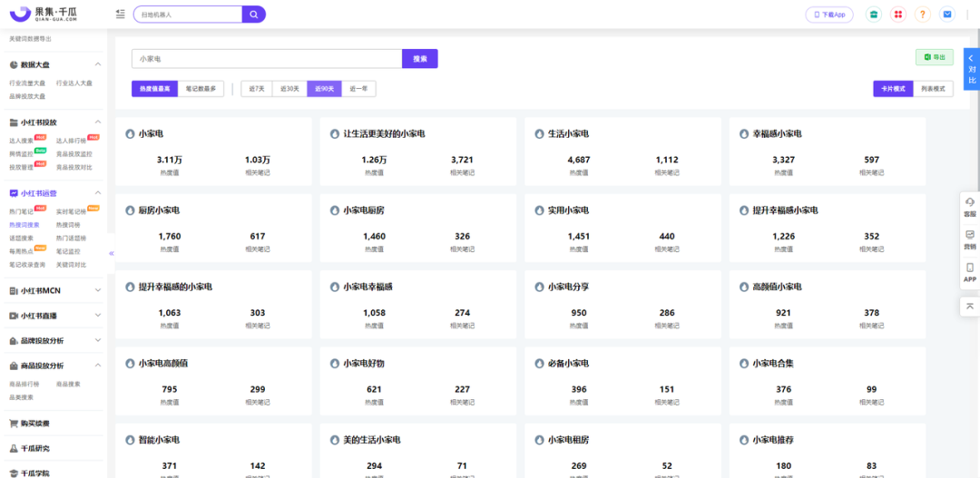Switch to 列表模式 list view
980x478 pixels.
point(932,89)
